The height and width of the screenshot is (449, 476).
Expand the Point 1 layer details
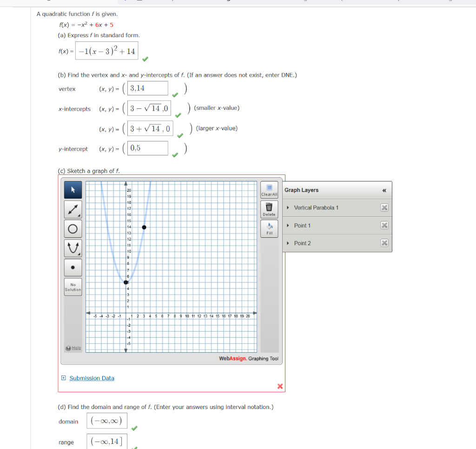[289, 225]
